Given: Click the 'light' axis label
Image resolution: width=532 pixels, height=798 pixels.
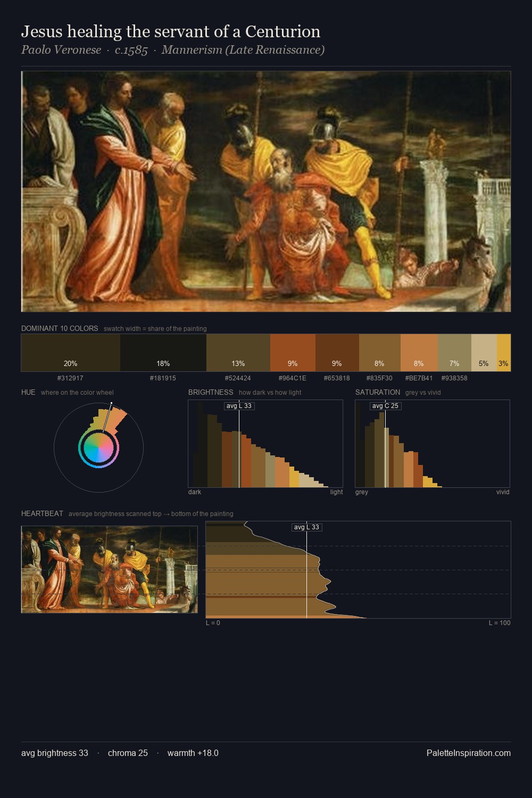Looking at the screenshot, I should point(337,492).
